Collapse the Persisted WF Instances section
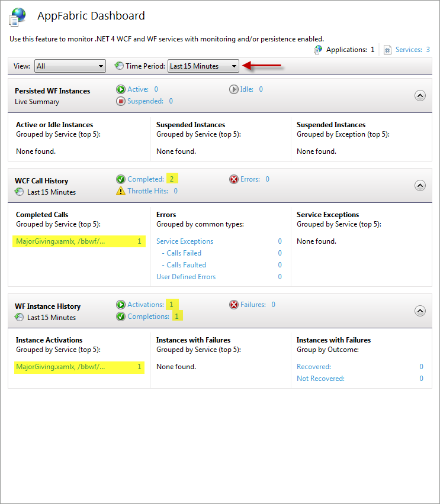Image resolution: width=440 pixels, height=504 pixels. 420,95
